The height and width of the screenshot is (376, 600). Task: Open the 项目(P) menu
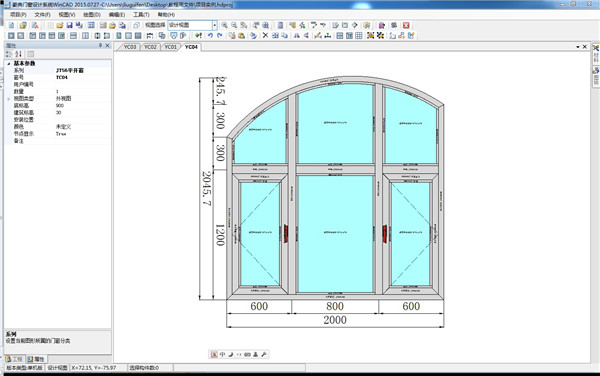[x=18, y=15]
